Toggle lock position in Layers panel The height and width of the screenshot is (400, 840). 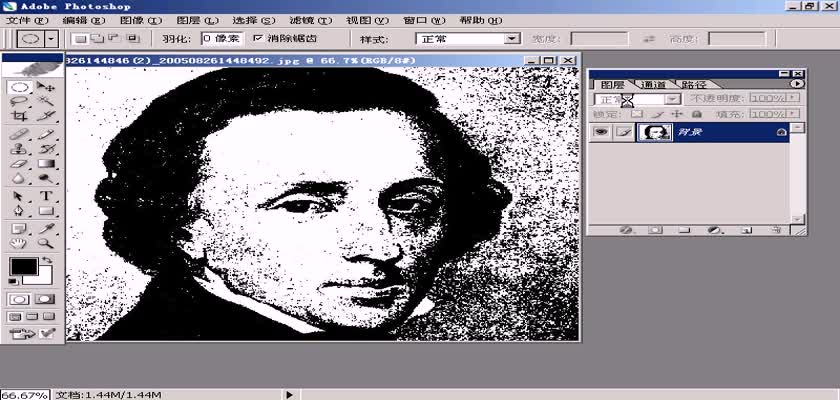pyautogui.click(x=677, y=114)
